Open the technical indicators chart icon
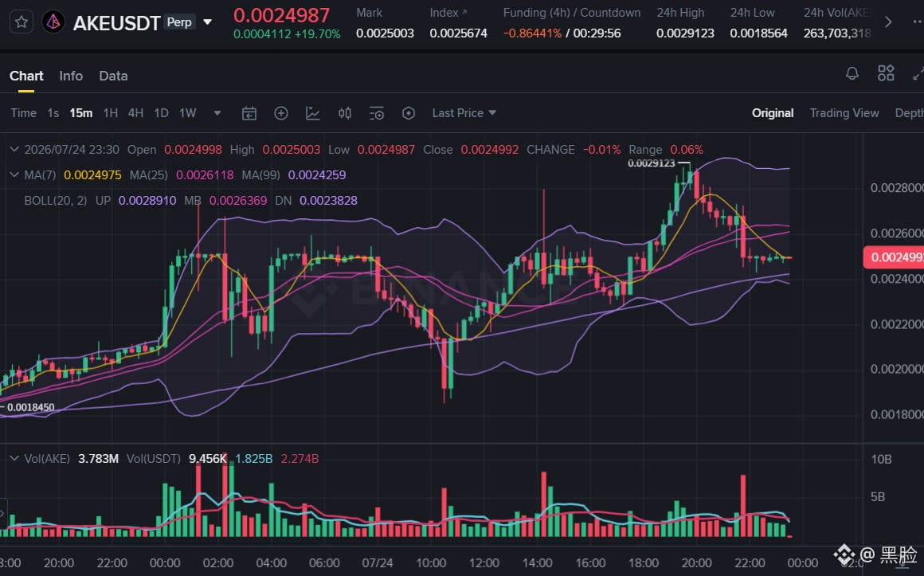Viewport: 924px width, 576px height. point(313,113)
